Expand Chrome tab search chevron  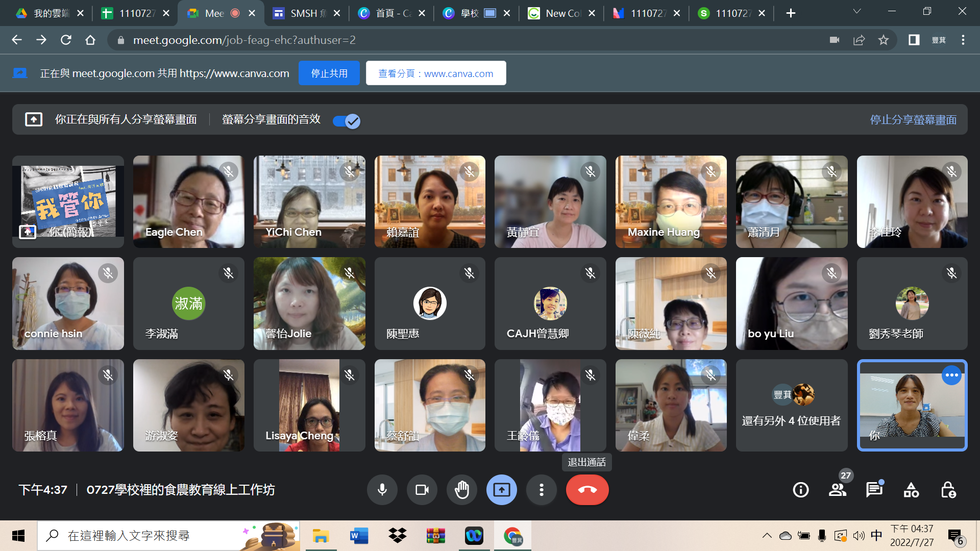[x=857, y=12]
